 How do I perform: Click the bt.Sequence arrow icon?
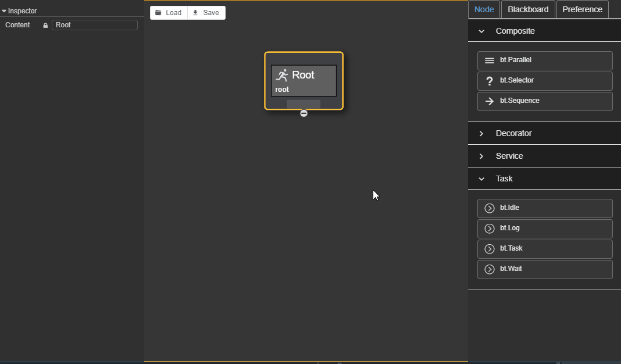490,101
